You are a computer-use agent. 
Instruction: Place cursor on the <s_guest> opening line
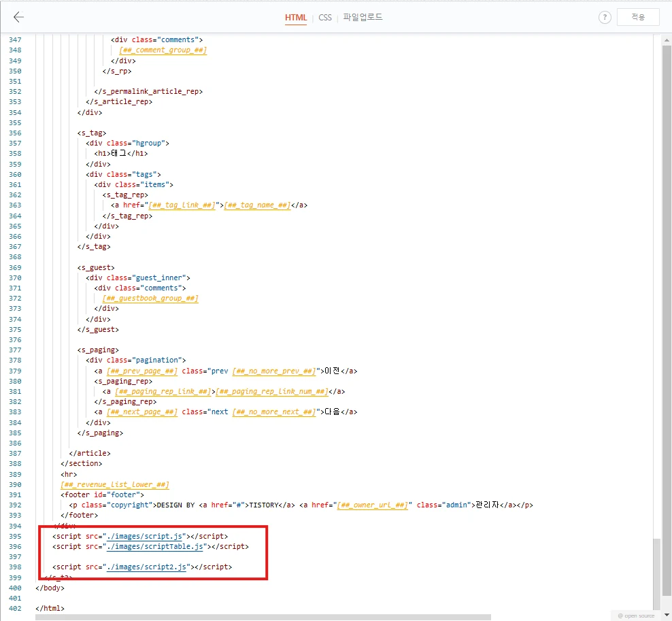coord(96,267)
